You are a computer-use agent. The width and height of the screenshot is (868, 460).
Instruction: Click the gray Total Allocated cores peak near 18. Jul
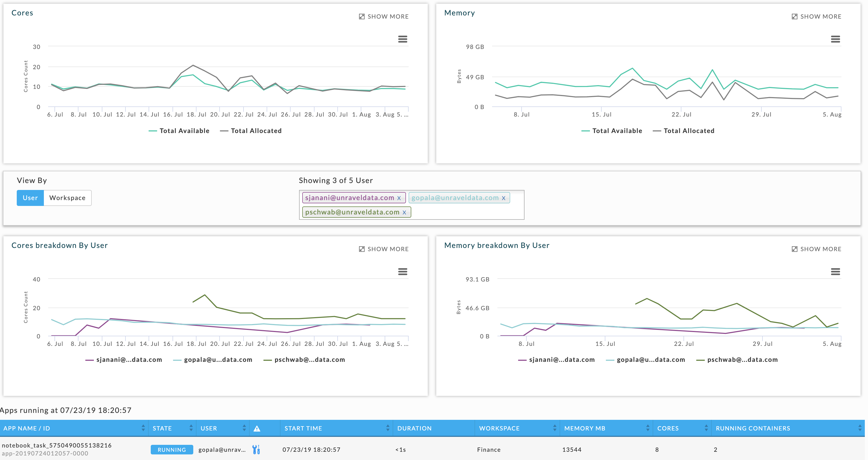pos(193,65)
